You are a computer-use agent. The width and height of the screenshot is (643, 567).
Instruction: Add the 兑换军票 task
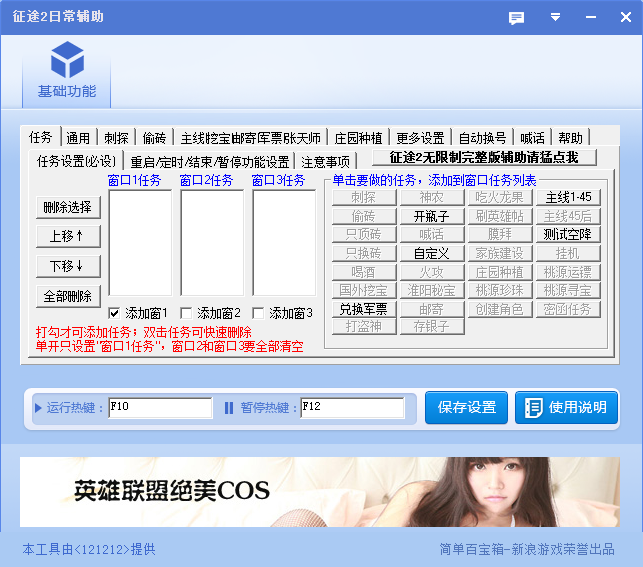click(x=364, y=309)
